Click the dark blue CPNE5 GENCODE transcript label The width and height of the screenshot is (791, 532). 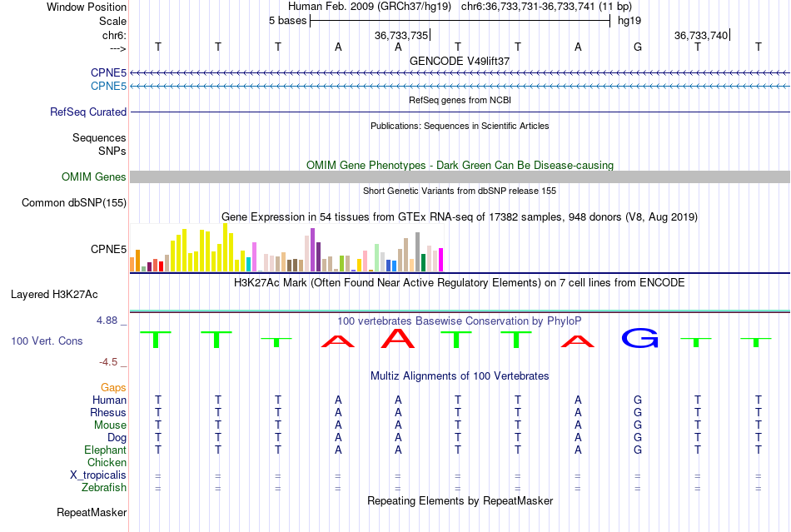point(108,72)
